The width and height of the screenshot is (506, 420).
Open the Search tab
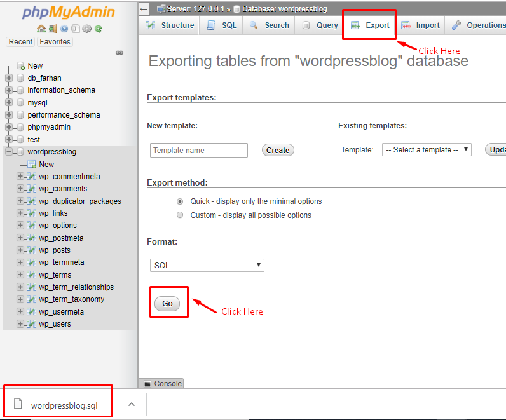pos(269,25)
